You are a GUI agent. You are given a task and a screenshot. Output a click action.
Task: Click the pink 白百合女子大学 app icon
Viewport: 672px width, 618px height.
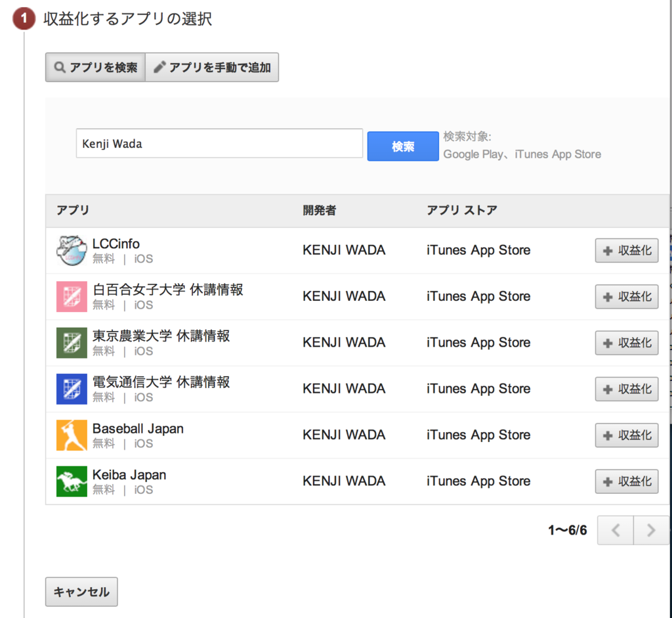pos(72,297)
